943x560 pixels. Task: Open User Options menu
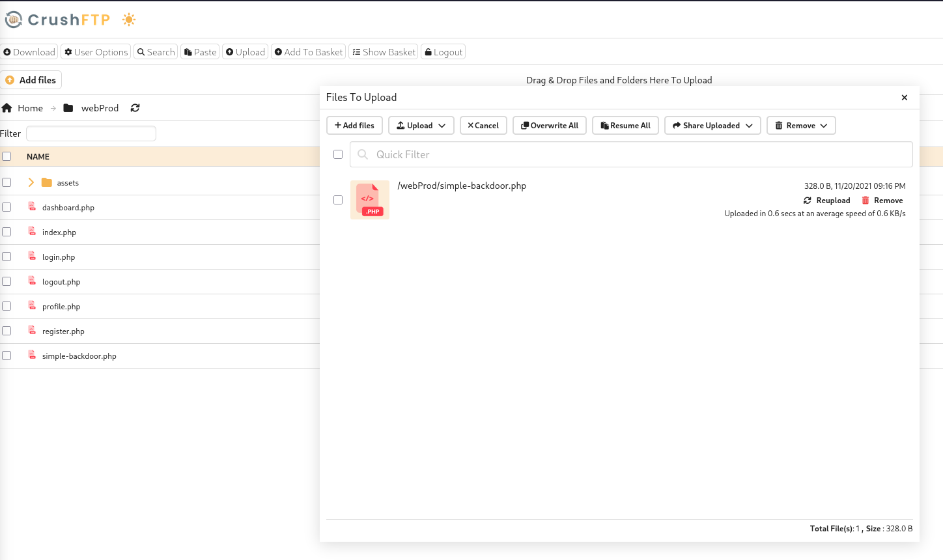point(96,52)
